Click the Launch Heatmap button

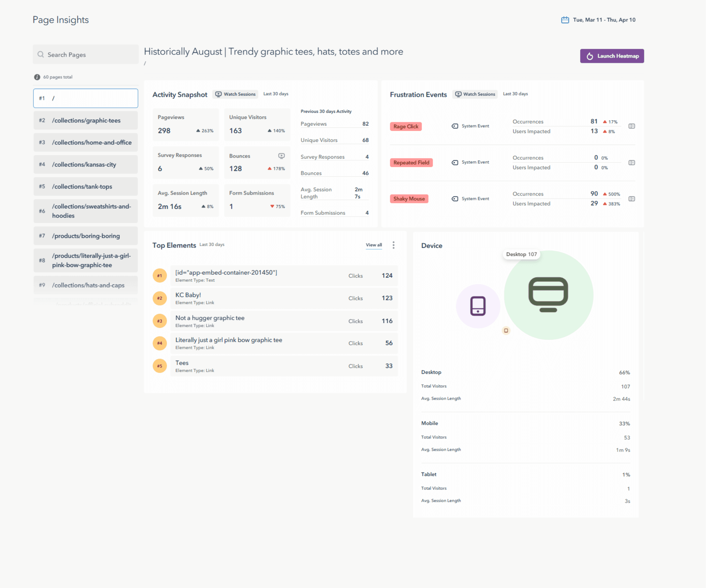[612, 56]
